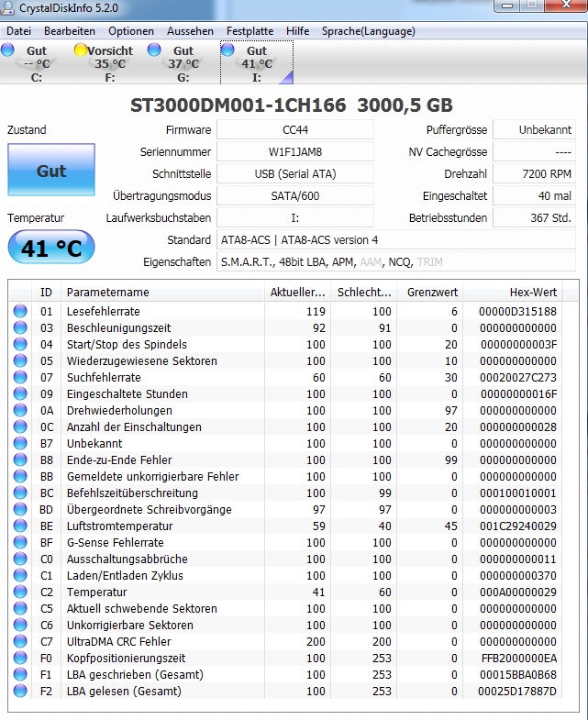
Task: Click status icon of LBA gelesen (Gesamt) row
Action: coord(20,692)
